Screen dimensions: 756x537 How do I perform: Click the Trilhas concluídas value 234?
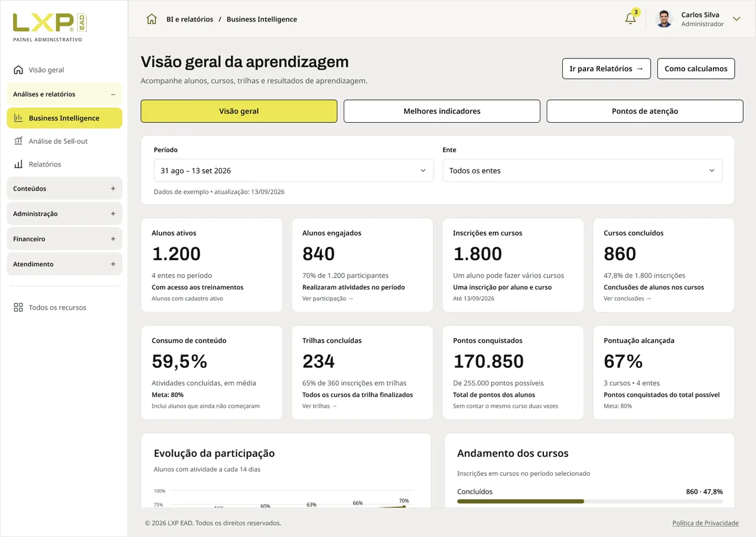point(318,361)
